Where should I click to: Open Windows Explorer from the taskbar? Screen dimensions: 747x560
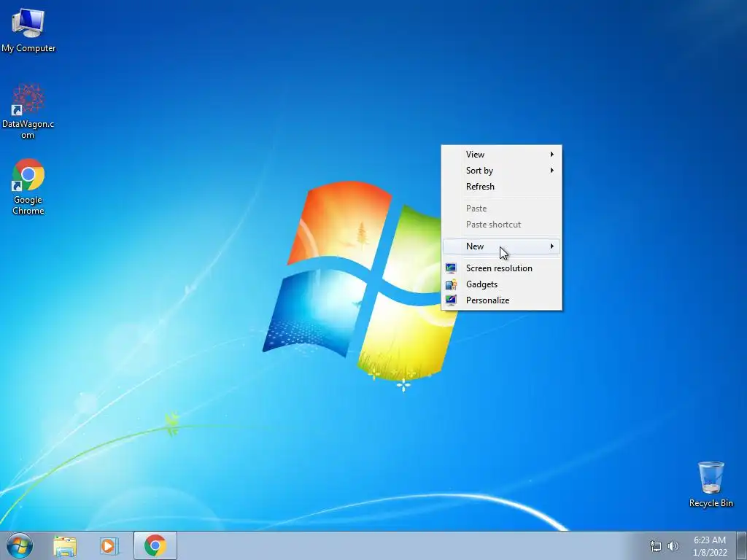65,546
